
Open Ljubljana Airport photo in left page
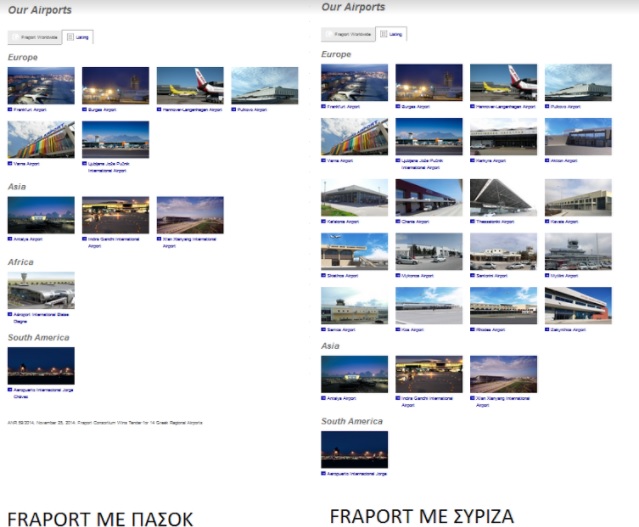[116, 139]
